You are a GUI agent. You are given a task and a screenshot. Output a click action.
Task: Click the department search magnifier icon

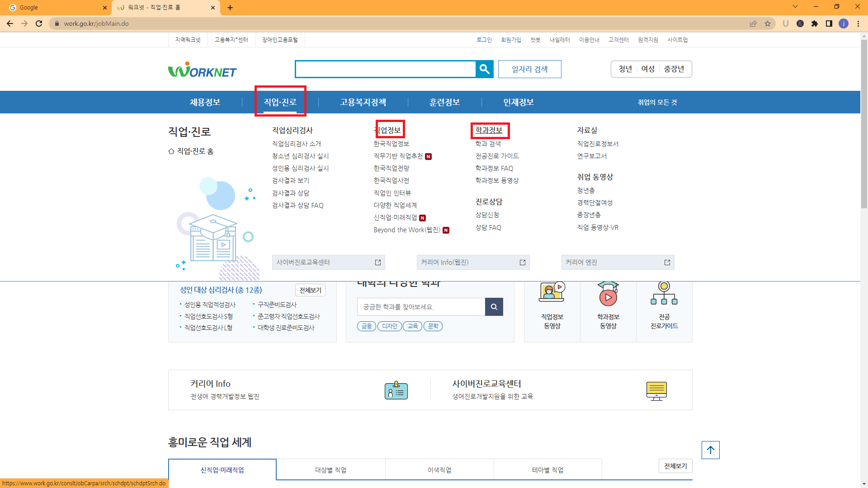coord(494,307)
